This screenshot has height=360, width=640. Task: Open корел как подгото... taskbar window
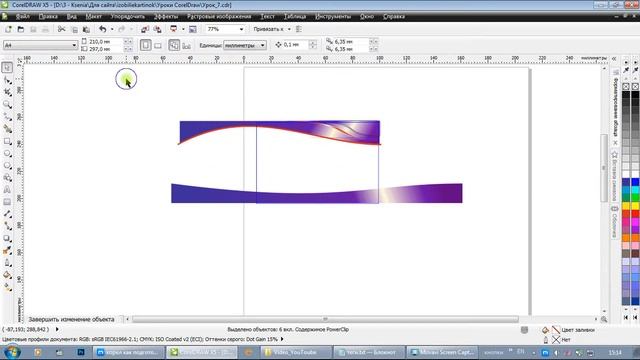click(x=129, y=352)
